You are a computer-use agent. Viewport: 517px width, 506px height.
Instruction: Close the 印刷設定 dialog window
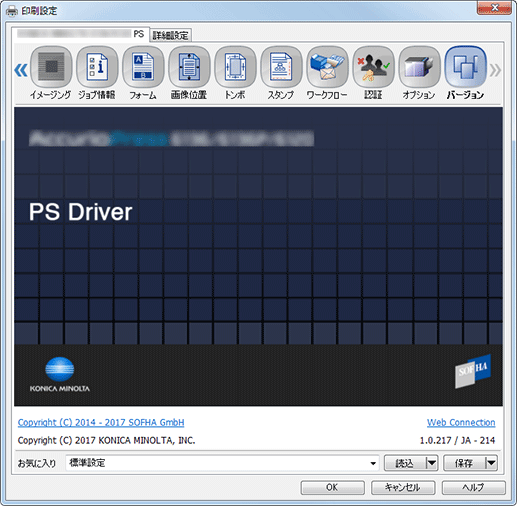coord(495,8)
